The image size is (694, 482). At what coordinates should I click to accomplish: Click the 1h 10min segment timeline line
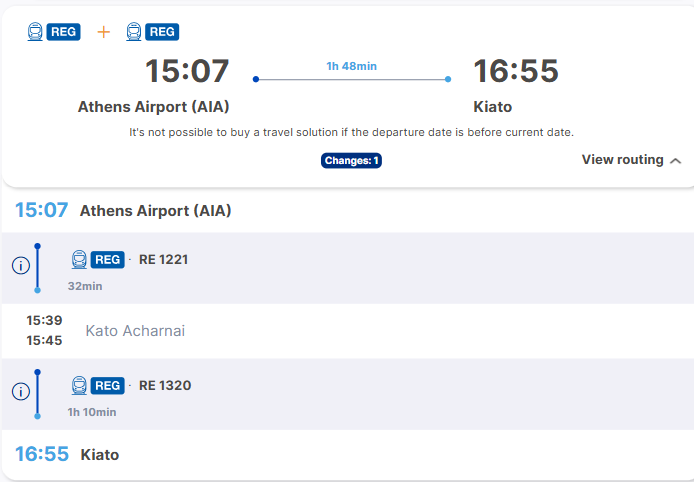[x=38, y=394]
